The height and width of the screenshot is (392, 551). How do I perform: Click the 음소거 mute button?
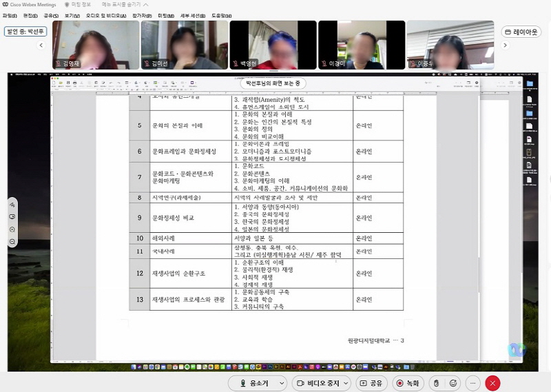pyautogui.click(x=254, y=383)
